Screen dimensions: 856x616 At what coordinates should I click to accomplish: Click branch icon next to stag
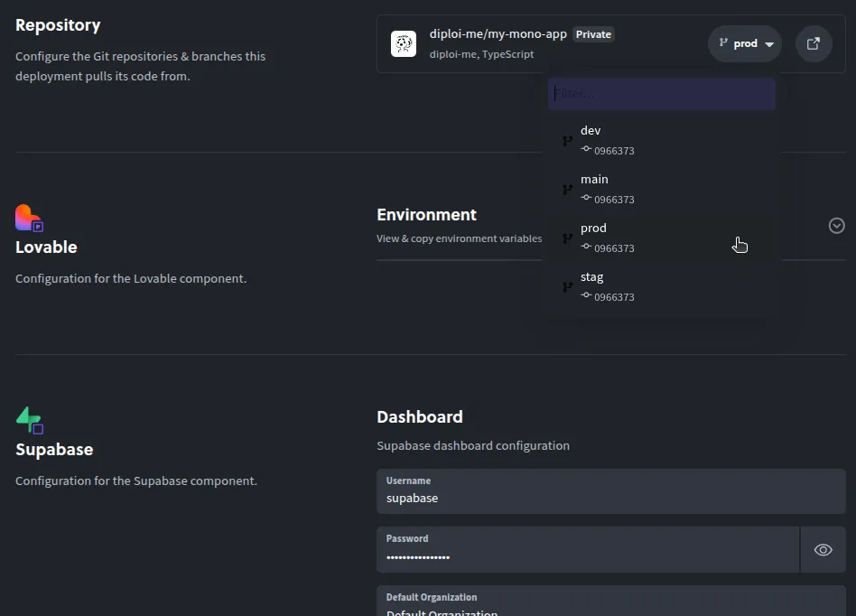[568, 287]
